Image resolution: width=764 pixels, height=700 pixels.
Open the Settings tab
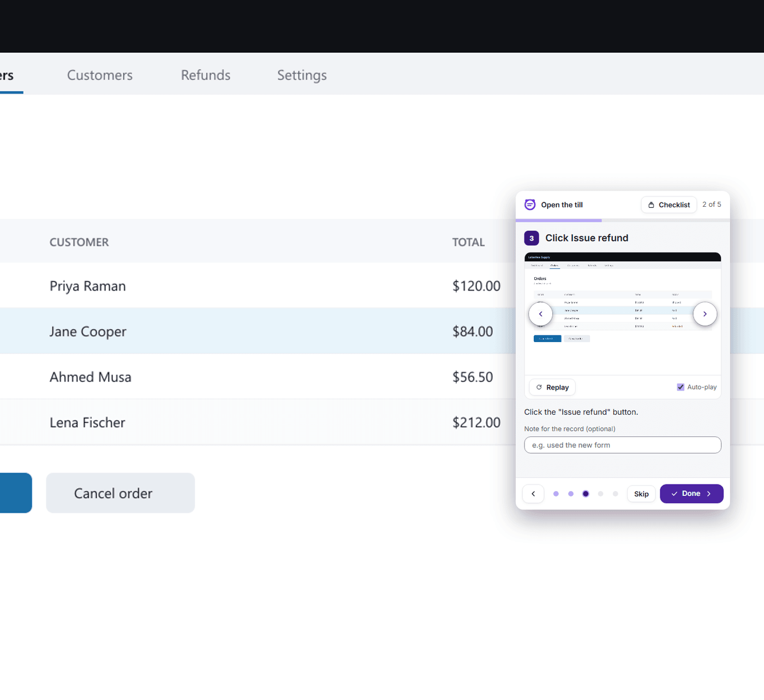click(x=302, y=75)
